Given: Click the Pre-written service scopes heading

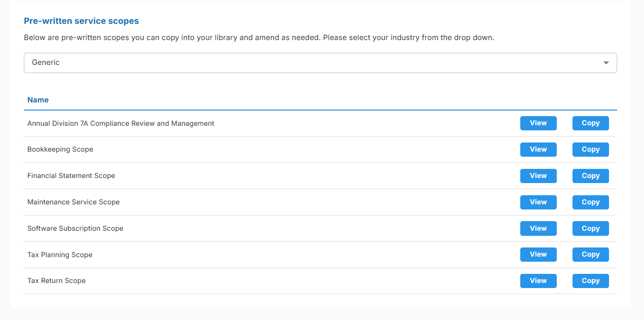Looking at the screenshot, I should [81, 21].
